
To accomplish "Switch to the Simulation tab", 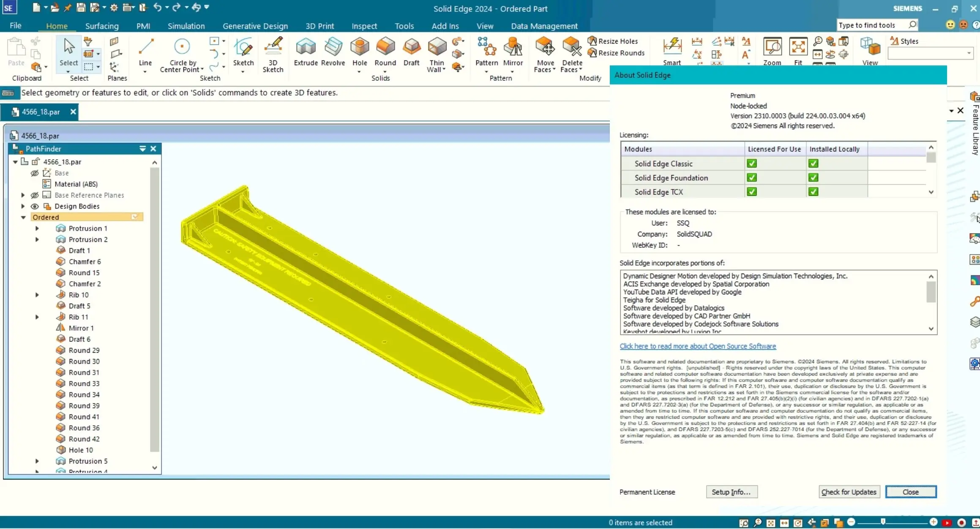I will point(186,26).
